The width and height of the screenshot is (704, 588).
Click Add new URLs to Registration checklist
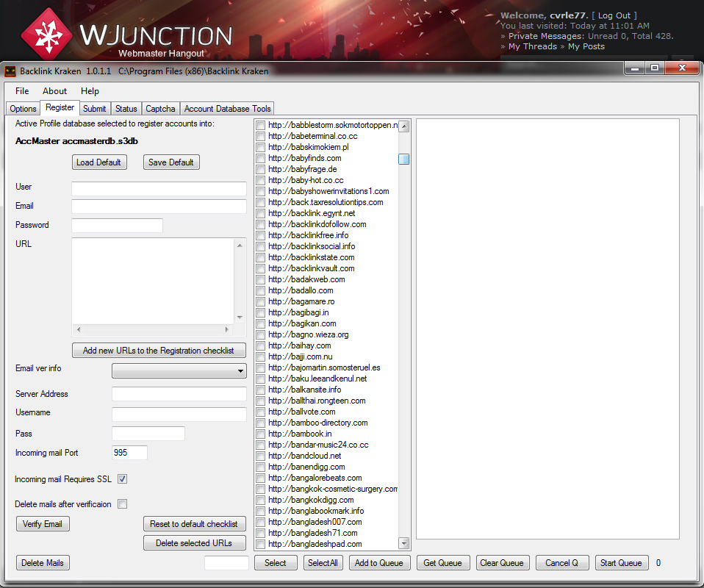pyautogui.click(x=158, y=351)
